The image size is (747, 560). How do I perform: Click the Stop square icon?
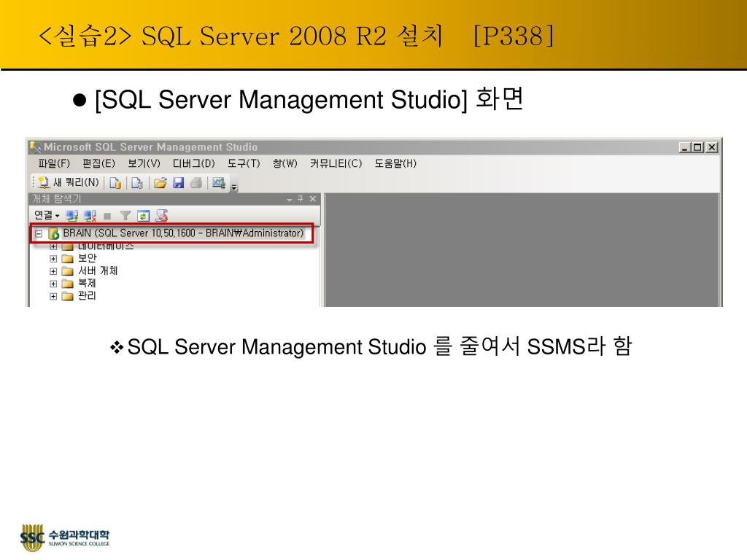(108, 216)
